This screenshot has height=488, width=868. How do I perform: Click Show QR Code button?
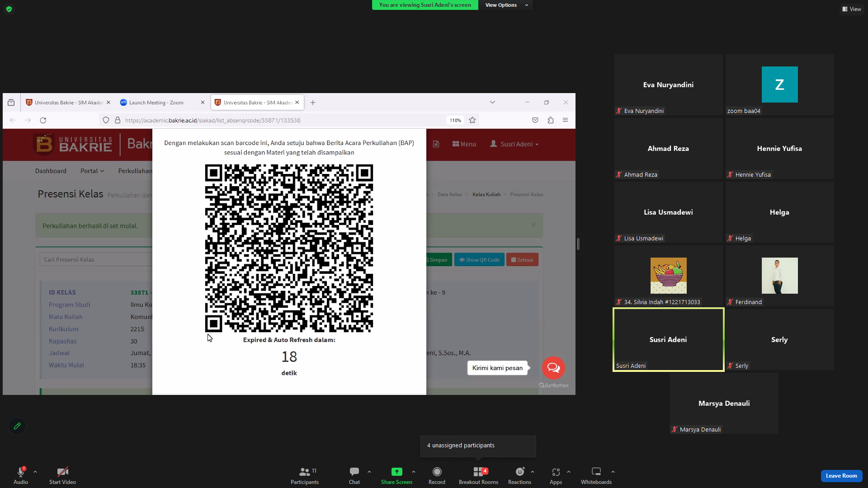click(x=479, y=260)
